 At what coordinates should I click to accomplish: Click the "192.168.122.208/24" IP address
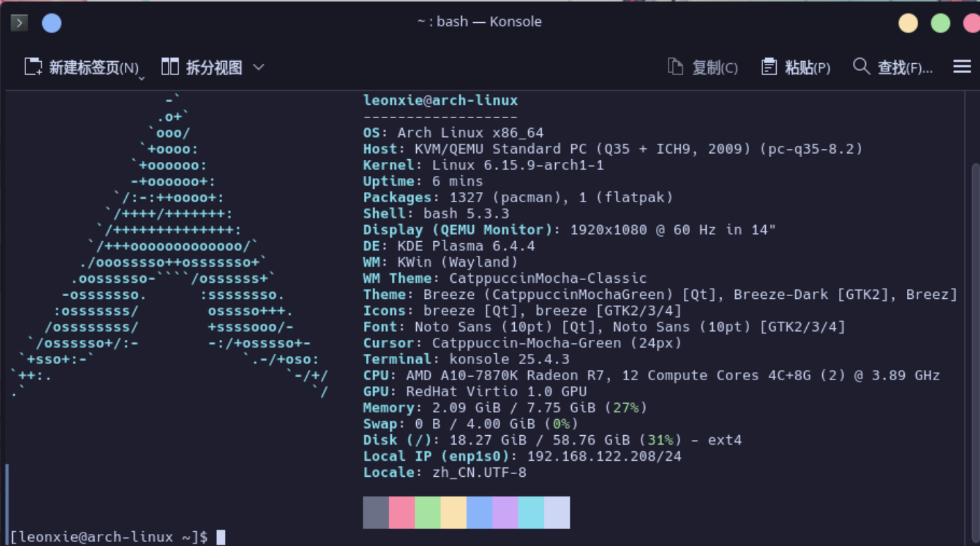click(x=604, y=456)
